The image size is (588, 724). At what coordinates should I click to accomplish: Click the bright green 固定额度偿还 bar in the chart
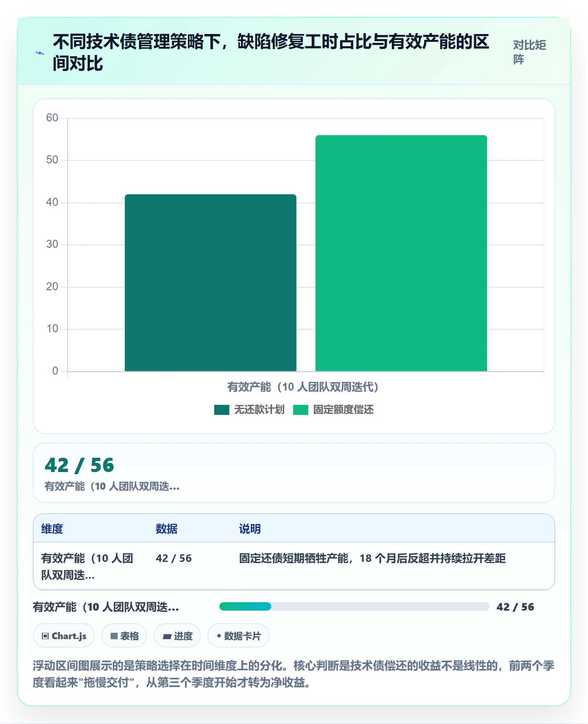[x=401, y=253]
